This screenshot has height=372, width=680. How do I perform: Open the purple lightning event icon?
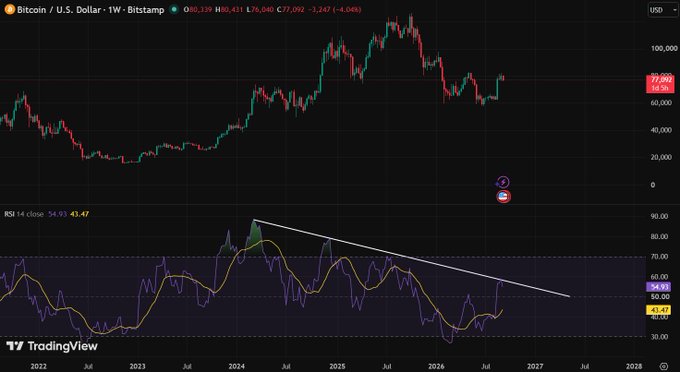tap(503, 182)
